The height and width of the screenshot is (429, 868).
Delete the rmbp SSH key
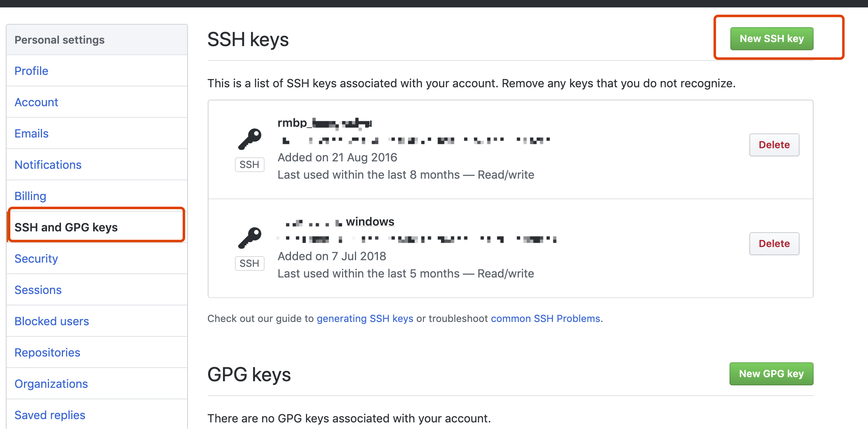click(774, 145)
